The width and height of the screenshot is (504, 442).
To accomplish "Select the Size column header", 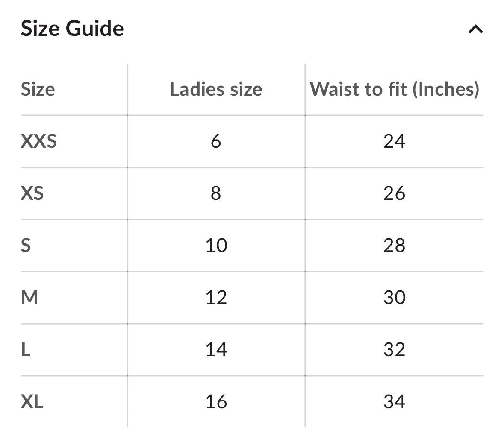I will 38,89.
